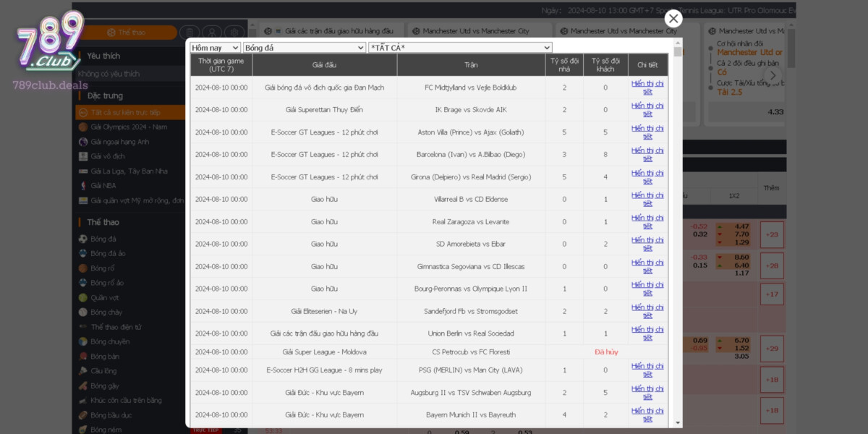Click scrollbar down arrow in results popup
868x434 pixels.
[678, 422]
